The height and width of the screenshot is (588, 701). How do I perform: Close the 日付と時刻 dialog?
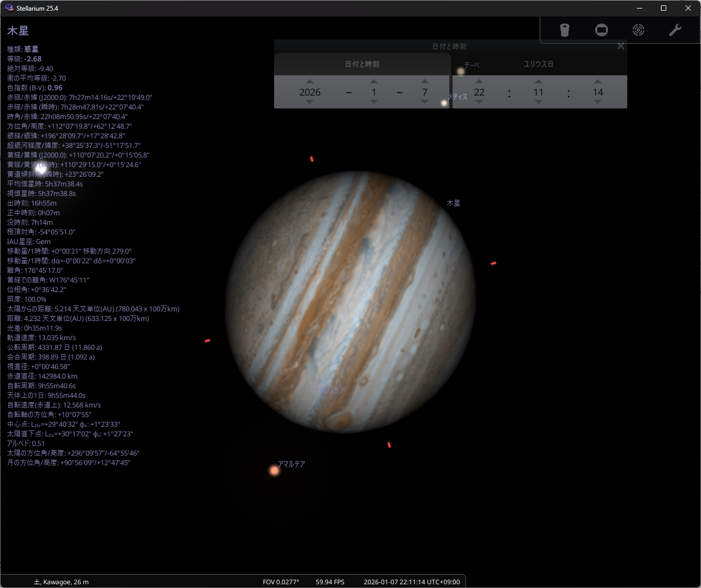[620, 46]
